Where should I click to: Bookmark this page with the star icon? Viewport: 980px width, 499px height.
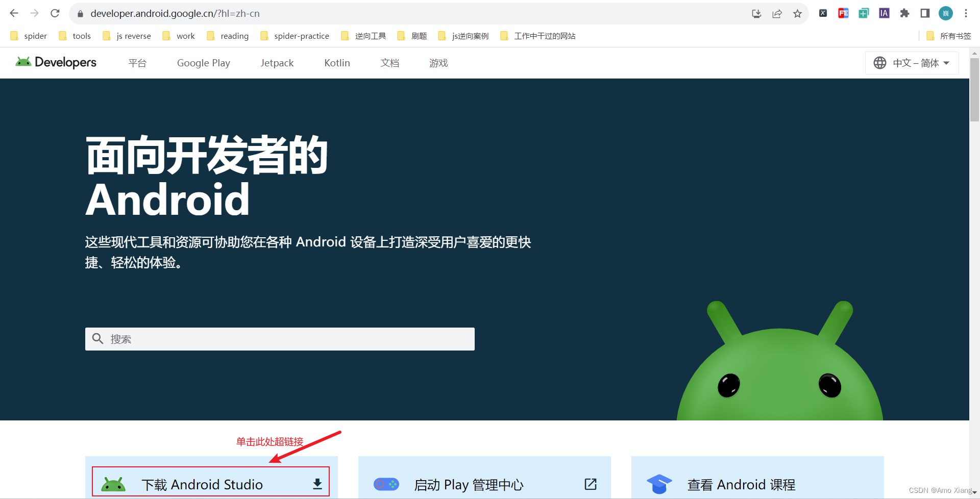[797, 14]
